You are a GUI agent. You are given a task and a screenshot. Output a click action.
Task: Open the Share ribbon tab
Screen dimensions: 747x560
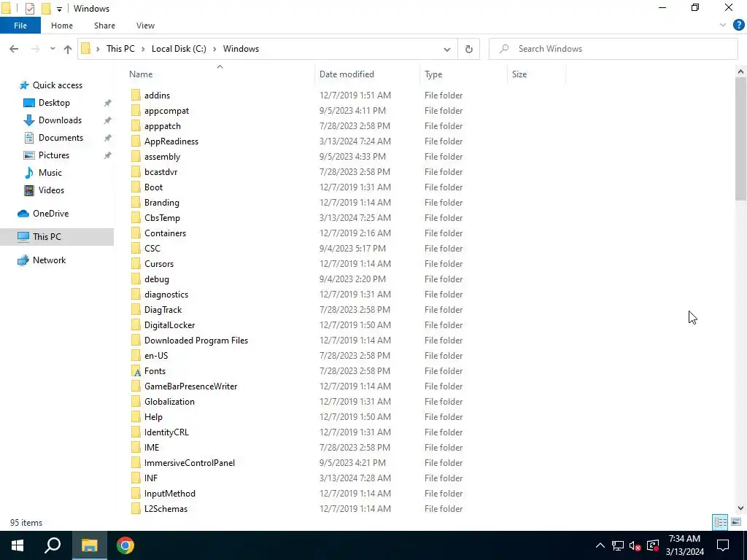104,26
